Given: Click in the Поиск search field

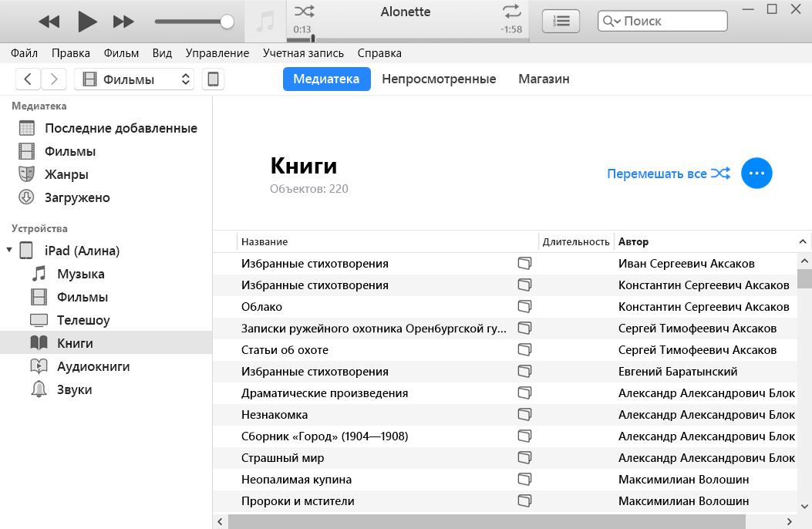Looking at the screenshot, I should tap(671, 22).
